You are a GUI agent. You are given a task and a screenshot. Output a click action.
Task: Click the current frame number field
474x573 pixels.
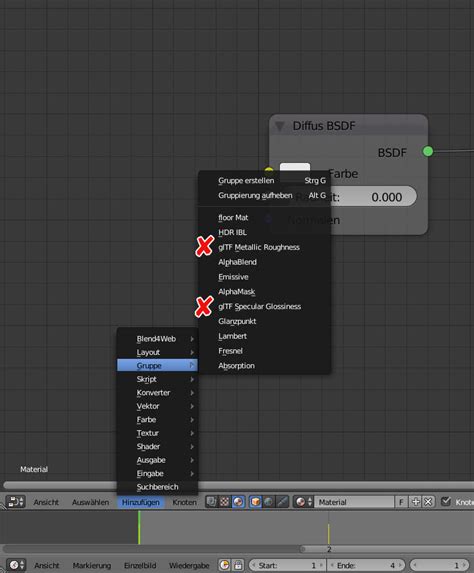[440, 565]
